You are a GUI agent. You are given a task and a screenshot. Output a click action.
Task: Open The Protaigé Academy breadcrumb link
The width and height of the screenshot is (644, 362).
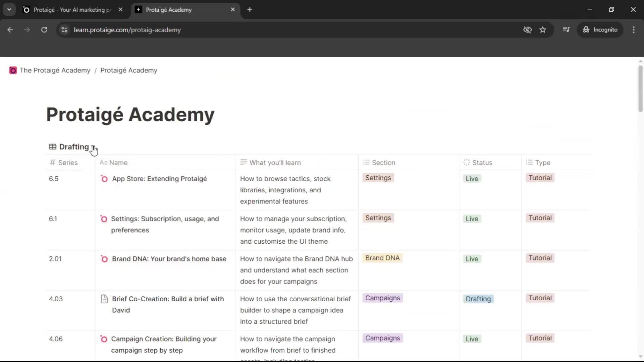(55, 70)
